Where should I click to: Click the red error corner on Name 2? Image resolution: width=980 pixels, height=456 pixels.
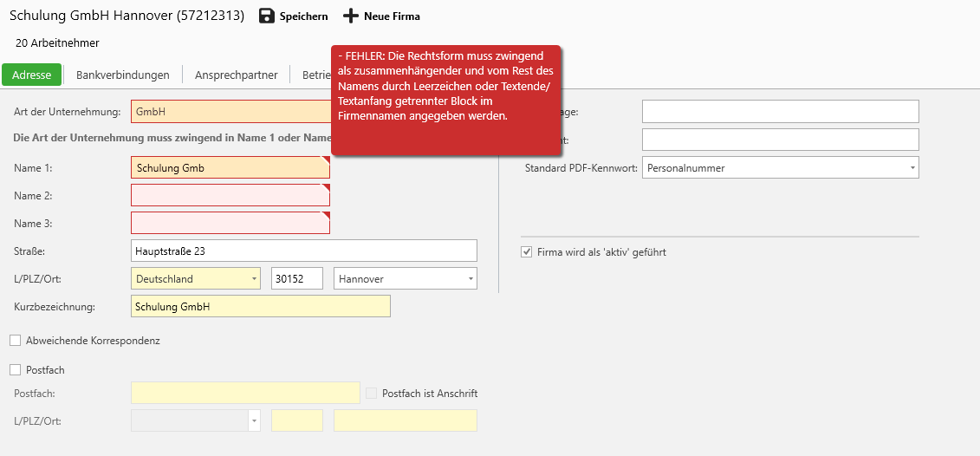click(326, 187)
